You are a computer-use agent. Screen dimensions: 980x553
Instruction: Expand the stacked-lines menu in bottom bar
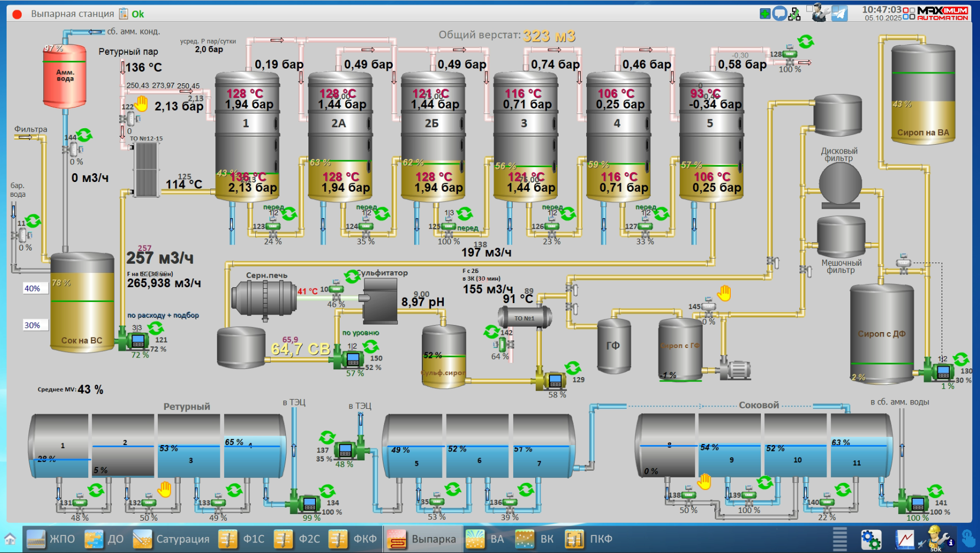point(840,539)
